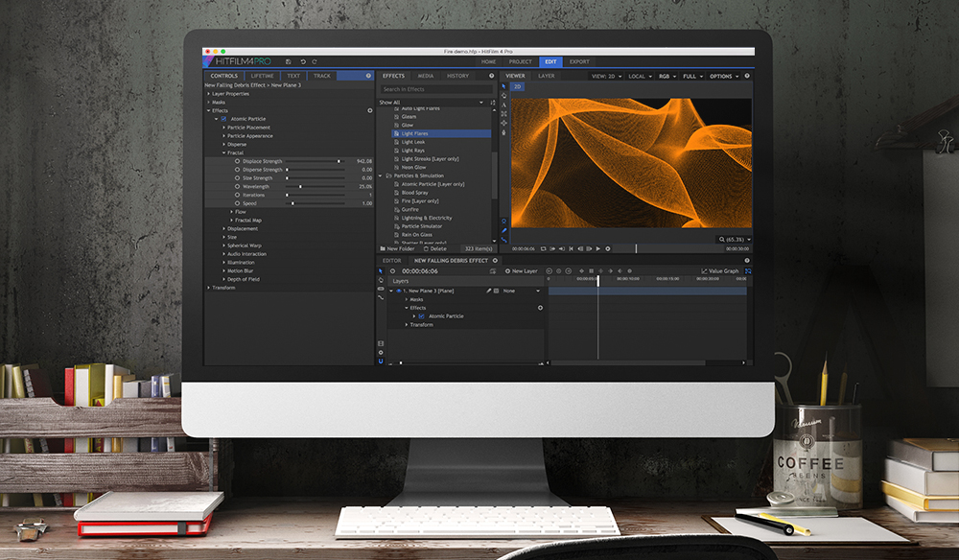Uncheck the Atomic Particle effect in the timeline
This screenshot has width=959, height=560.
pos(421,316)
